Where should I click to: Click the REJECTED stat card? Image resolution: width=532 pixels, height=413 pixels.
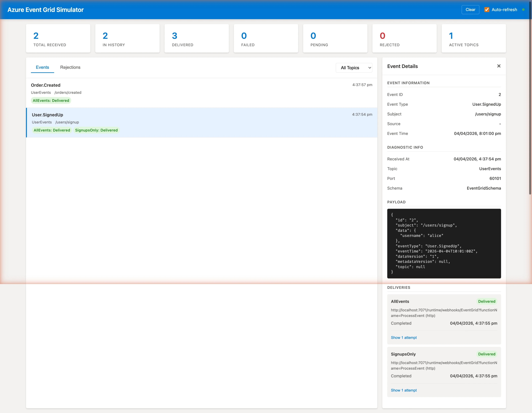click(x=404, y=38)
